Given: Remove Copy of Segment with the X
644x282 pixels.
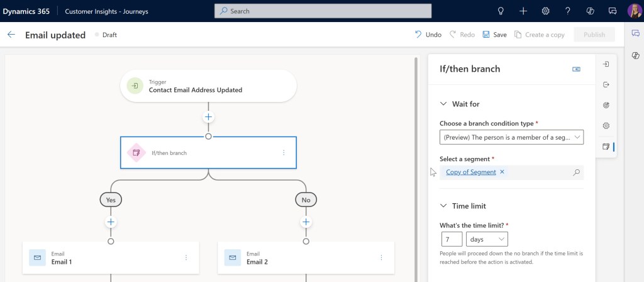Looking at the screenshot, I should [502, 172].
